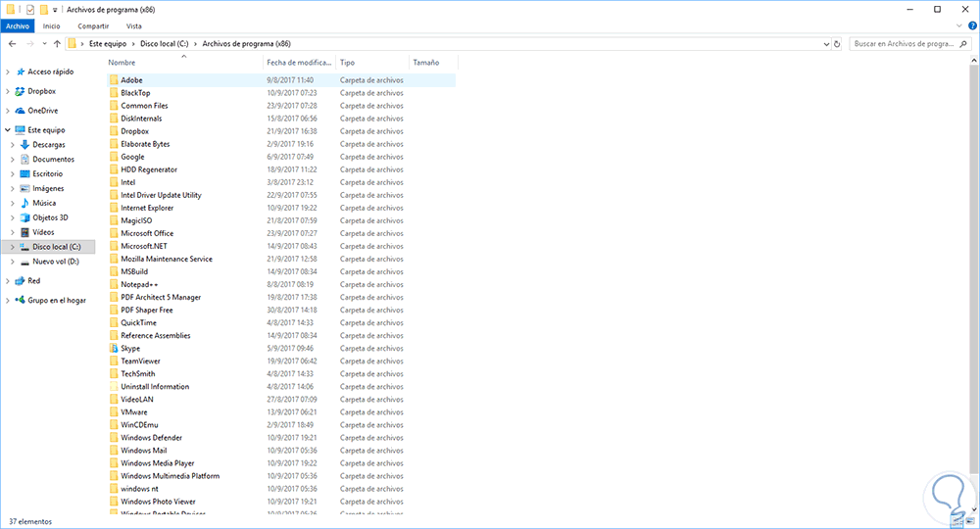The image size is (980, 529).
Task: Select Música in the sidebar
Action: 44,203
